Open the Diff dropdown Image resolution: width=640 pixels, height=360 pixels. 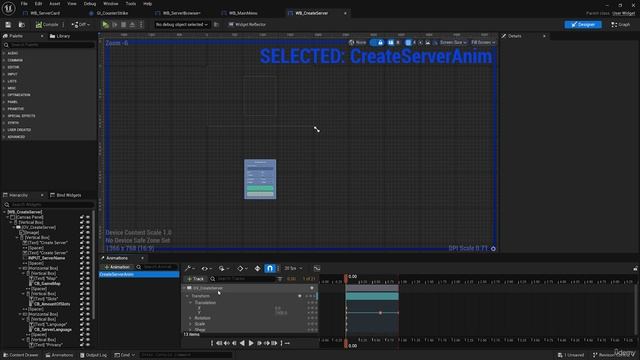pos(80,25)
